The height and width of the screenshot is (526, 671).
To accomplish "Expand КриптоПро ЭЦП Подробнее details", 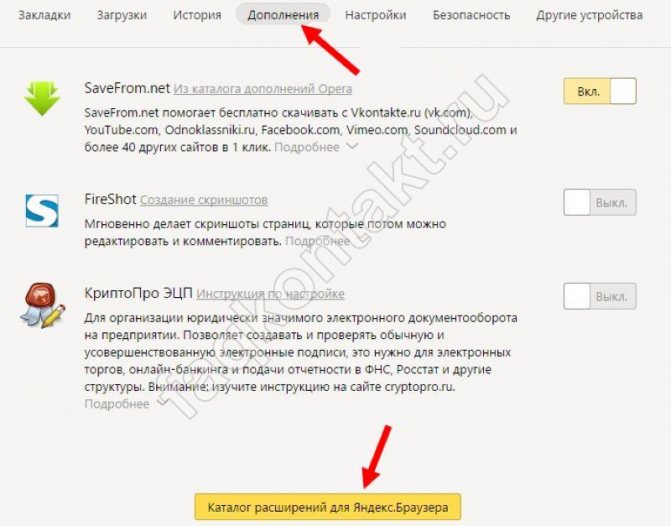I will [125, 404].
